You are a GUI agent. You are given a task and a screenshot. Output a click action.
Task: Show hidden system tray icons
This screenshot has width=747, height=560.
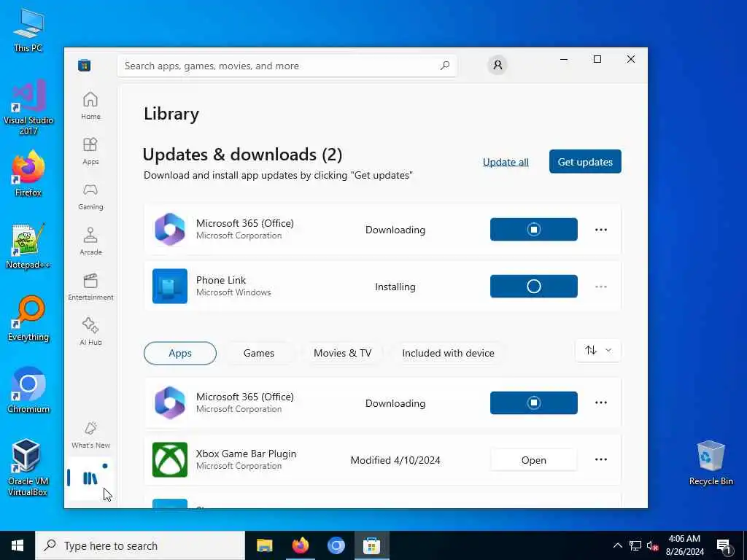[x=617, y=545]
